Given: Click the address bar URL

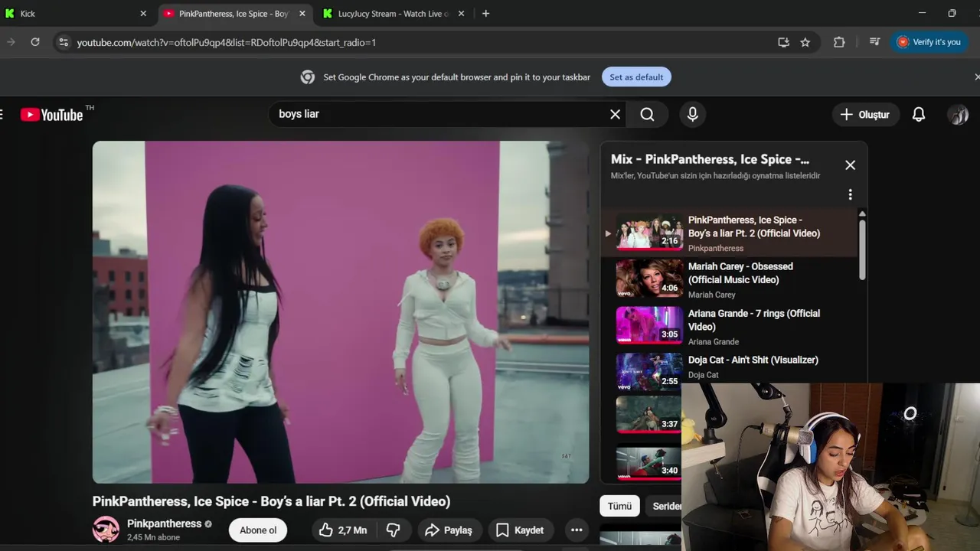Looking at the screenshot, I should [227, 42].
